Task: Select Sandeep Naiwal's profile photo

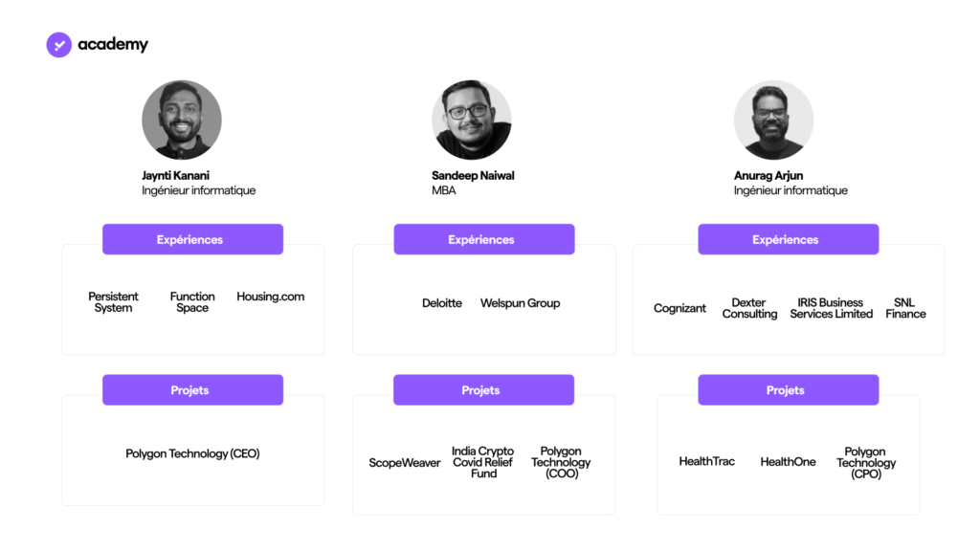Action: click(472, 120)
